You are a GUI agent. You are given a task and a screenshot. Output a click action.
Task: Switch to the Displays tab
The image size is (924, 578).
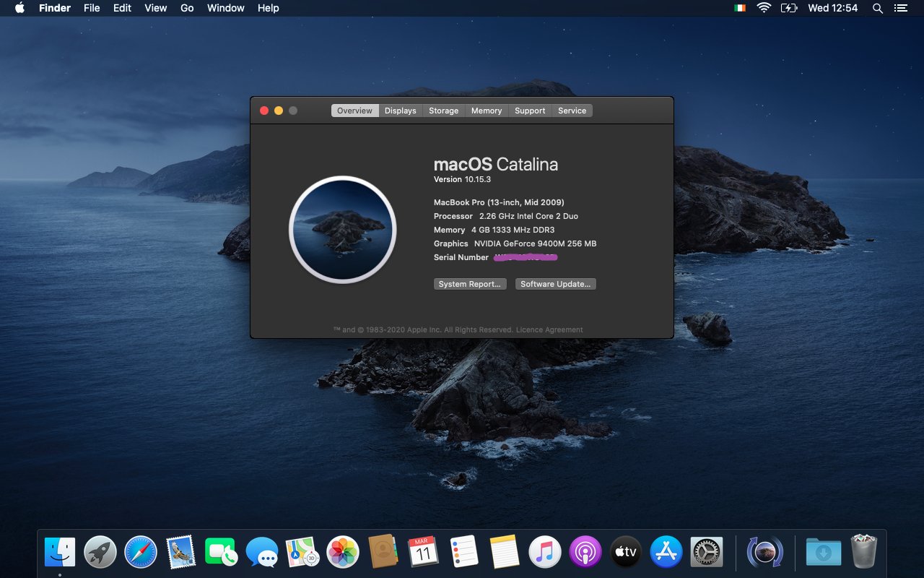pos(400,111)
